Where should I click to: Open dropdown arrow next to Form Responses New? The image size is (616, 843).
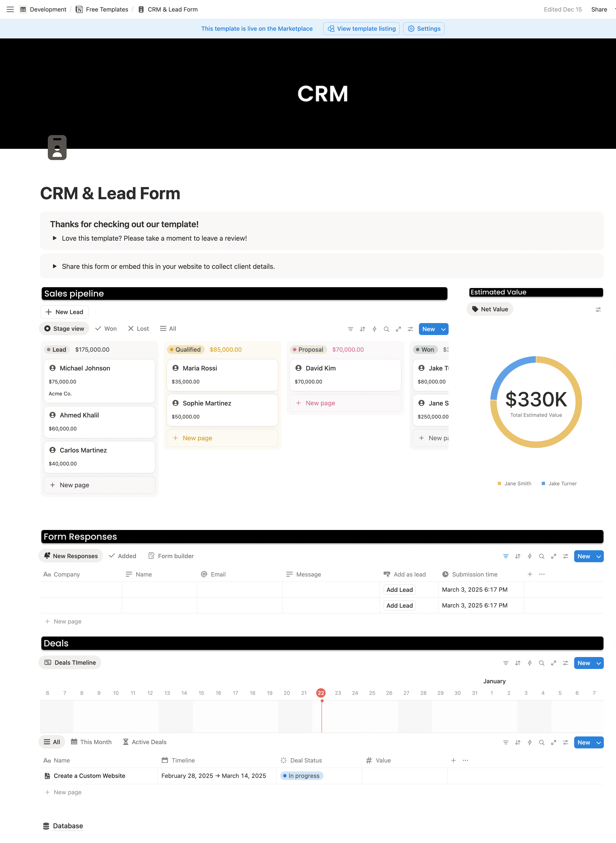tap(598, 556)
